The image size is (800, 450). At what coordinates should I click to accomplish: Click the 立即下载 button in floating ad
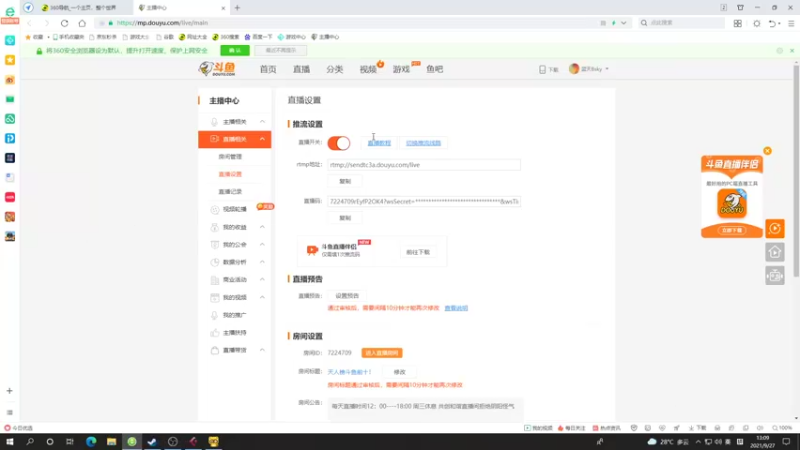732,231
